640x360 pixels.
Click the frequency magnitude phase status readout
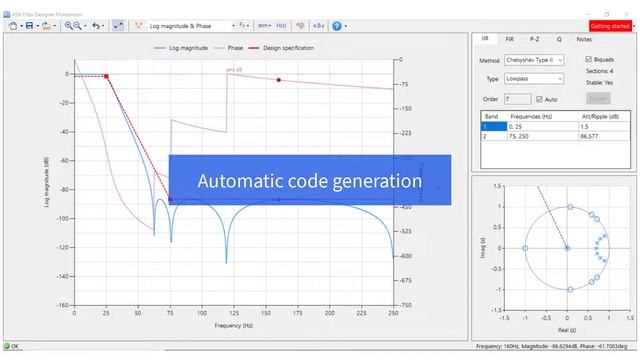(x=551, y=346)
